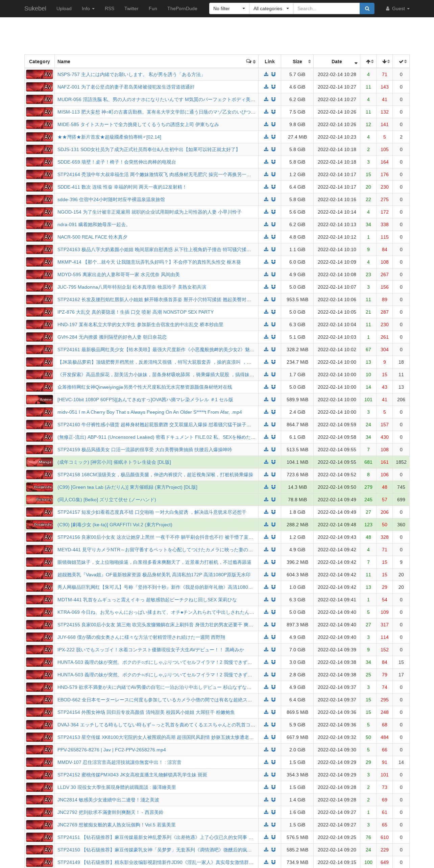Download torrent file for MIDE-585 row
Image resolution: width=434 pixels, height=868 pixels.
coord(266,124)
